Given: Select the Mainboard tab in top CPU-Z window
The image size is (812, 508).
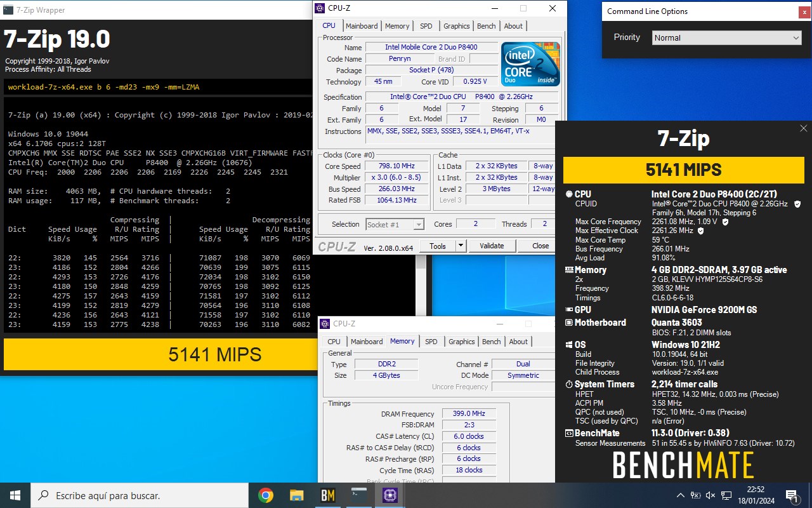Looking at the screenshot, I should tap(362, 26).
